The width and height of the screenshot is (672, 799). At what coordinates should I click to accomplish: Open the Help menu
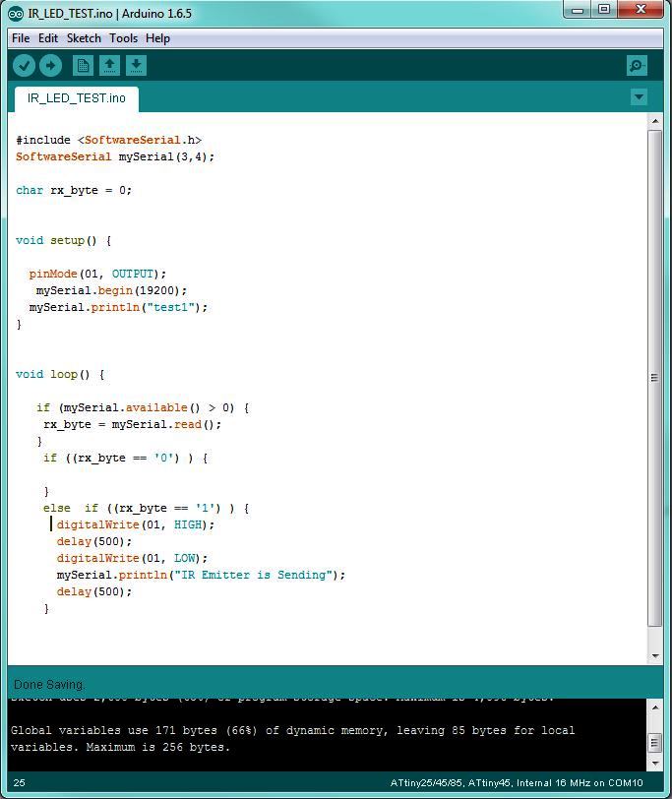pos(158,38)
